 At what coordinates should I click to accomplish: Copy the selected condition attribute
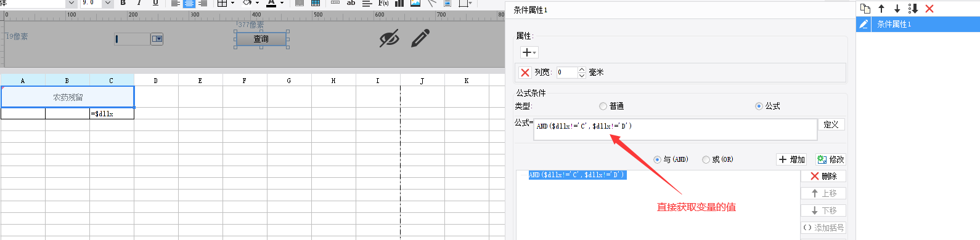pos(865,9)
